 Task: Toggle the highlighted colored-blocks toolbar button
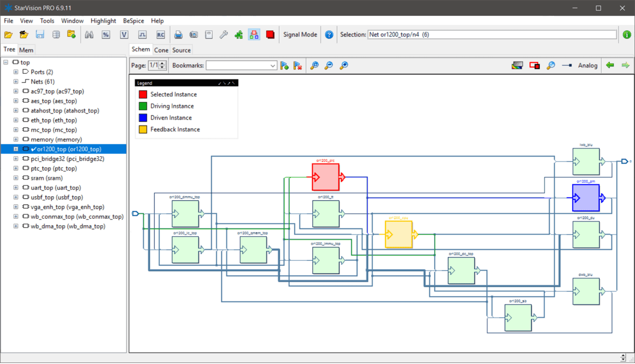click(x=254, y=35)
